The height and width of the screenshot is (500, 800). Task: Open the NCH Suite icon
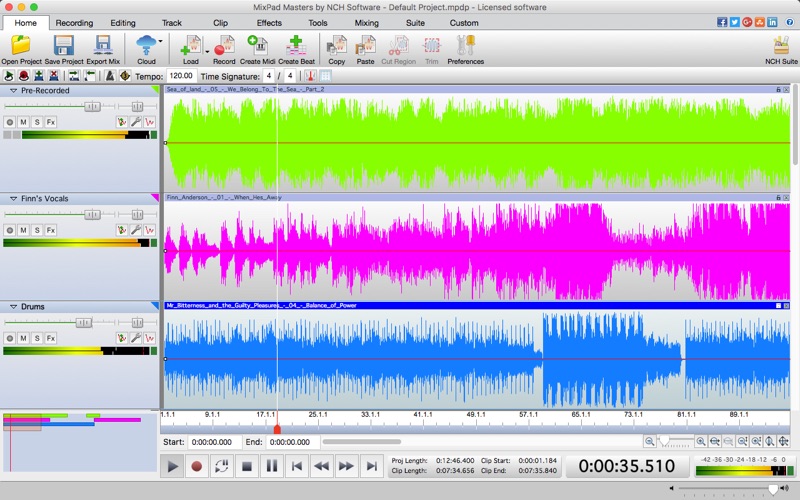pyautogui.click(x=781, y=45)
